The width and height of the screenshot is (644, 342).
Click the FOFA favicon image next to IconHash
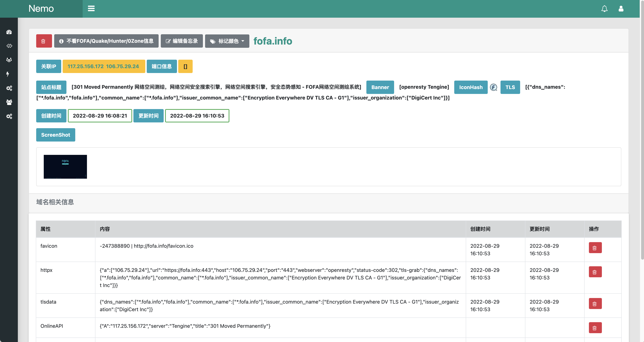(x=493, y=87)
